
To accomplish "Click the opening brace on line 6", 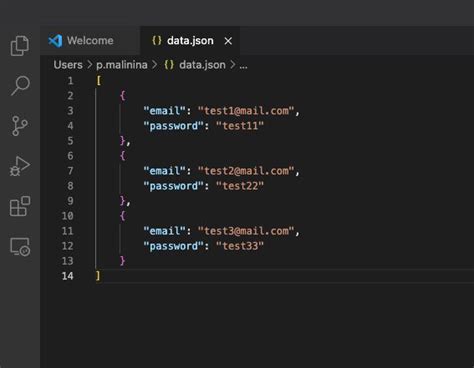I will 123,156.
